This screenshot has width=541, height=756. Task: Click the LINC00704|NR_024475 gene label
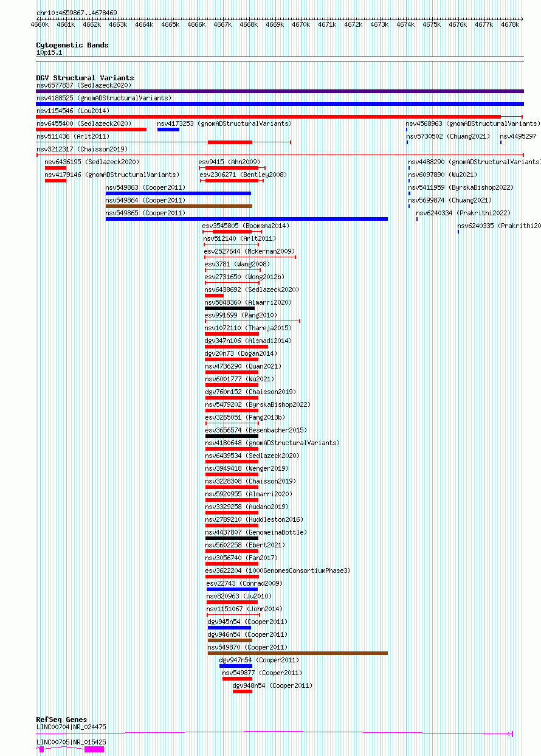coord(71,727)
